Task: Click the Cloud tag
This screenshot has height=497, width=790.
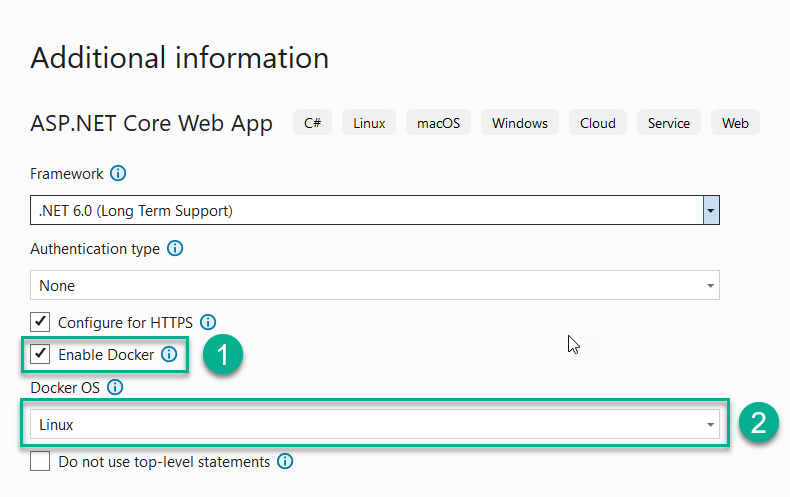Action: point(598,122)
